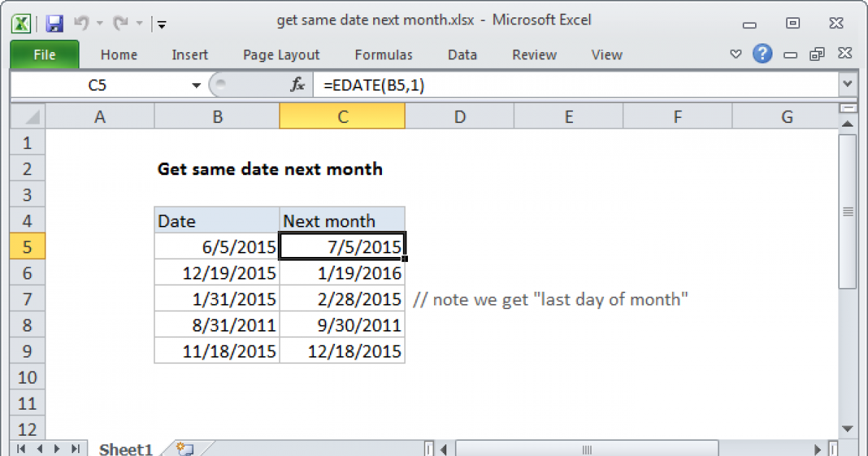
Task: Click the row 9 header
Action: 27,351
